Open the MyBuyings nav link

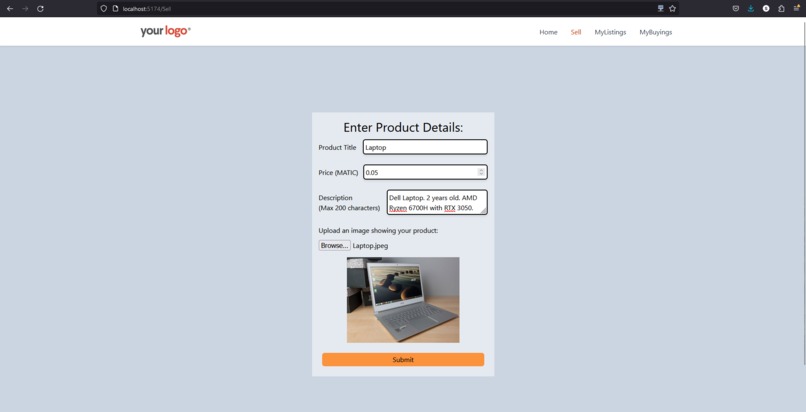pos(655,32)
